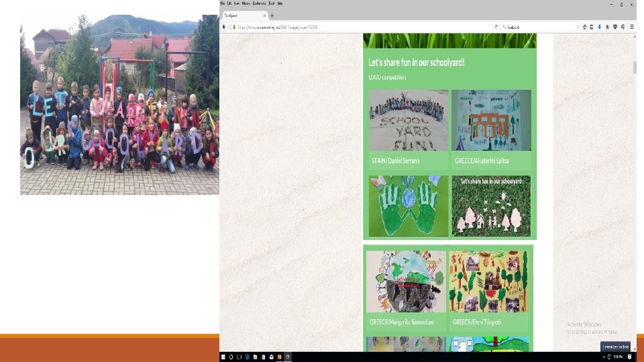Open the Downloads arrow icon
644x362 pixels.
coord(599,27)
